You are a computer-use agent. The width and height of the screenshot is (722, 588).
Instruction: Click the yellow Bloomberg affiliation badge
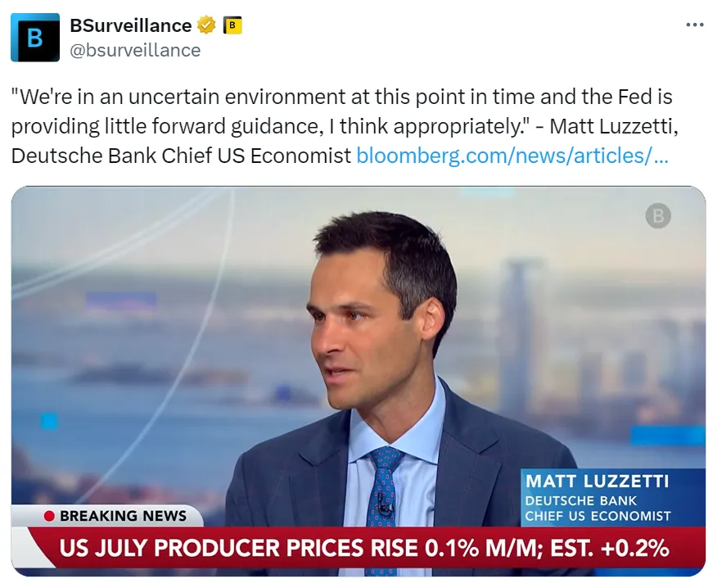(x=232, y=25)
